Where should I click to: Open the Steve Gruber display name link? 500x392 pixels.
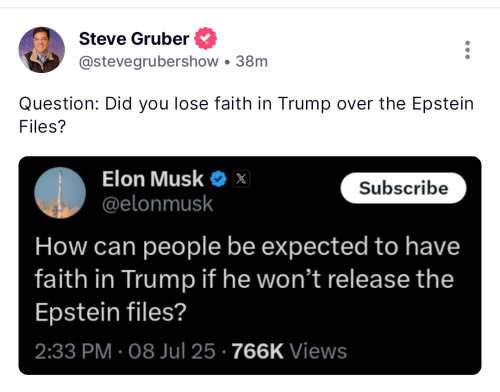(134, 39)
